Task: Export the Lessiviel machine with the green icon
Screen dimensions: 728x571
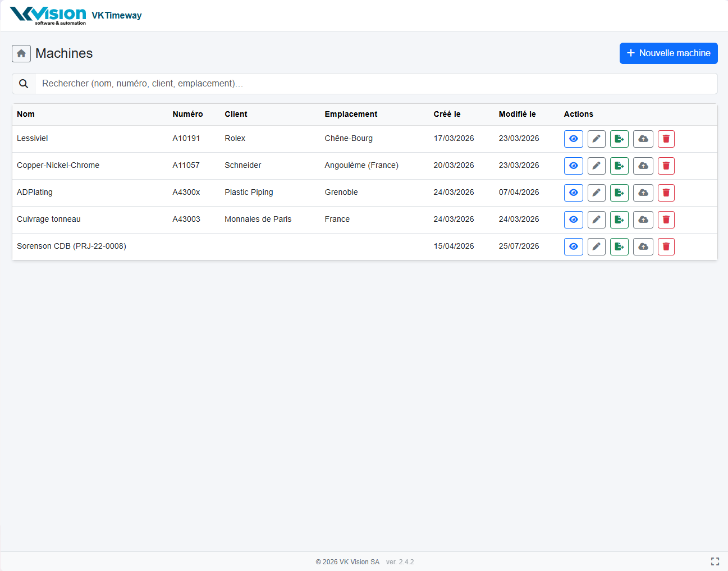Action: (619, 139)
